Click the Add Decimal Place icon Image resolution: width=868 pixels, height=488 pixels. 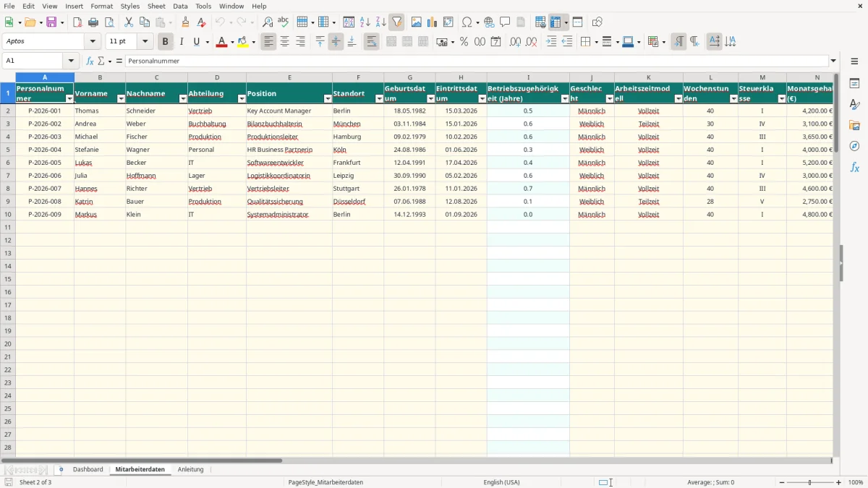(x=515, y=42)
